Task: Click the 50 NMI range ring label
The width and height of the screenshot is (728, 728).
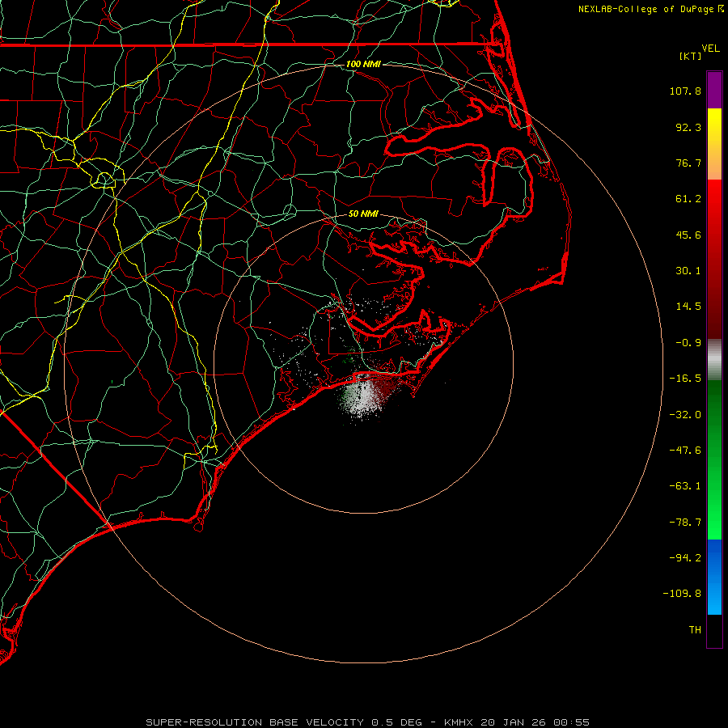Action: (x=363, y=214)
